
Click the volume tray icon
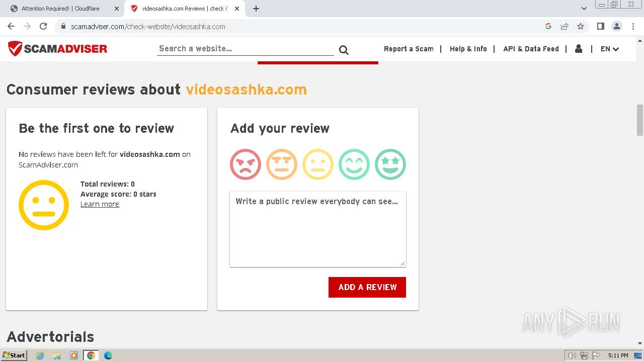tap(572, 355)
